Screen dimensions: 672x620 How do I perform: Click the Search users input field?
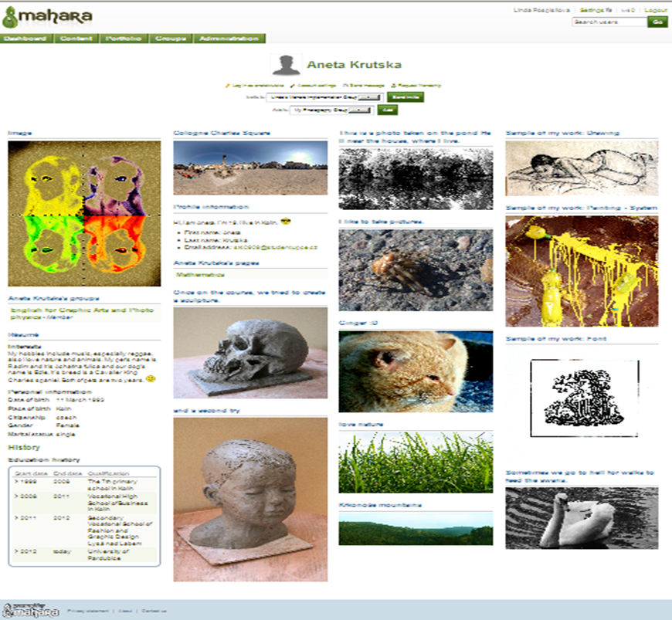pyautogui.click(x=609, y=22)
